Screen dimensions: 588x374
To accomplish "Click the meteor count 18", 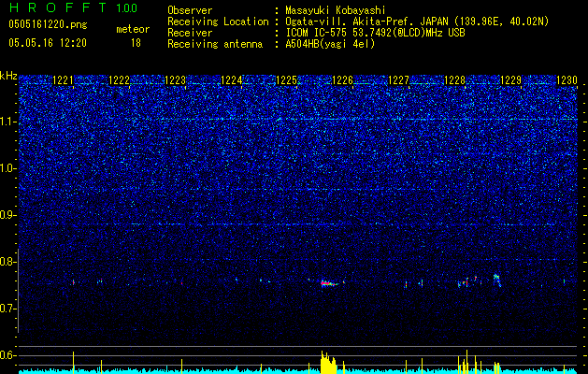I will tap(136, 43).
